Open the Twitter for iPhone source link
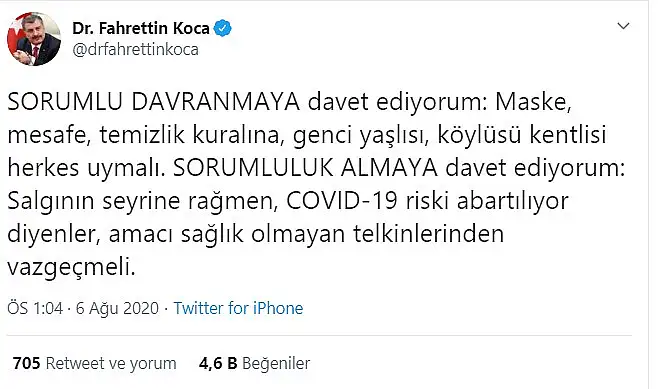 coord(238,308)
